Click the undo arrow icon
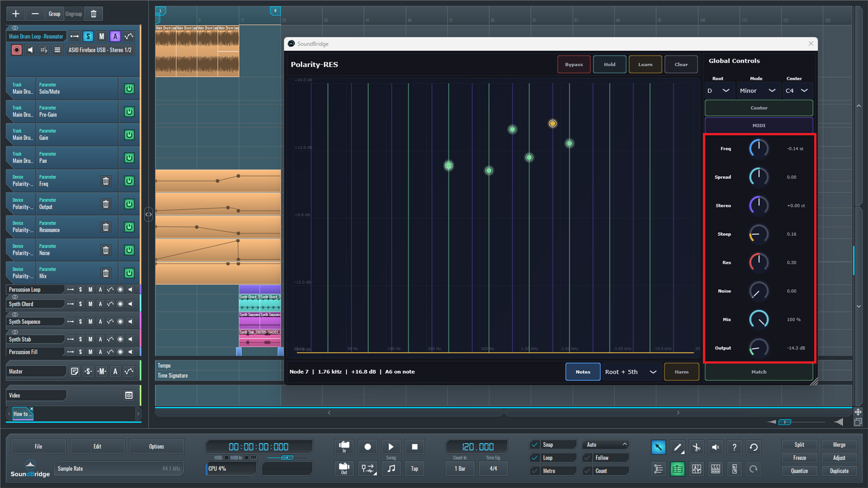This screenshot has width=868, height=488. pos(754,447)
